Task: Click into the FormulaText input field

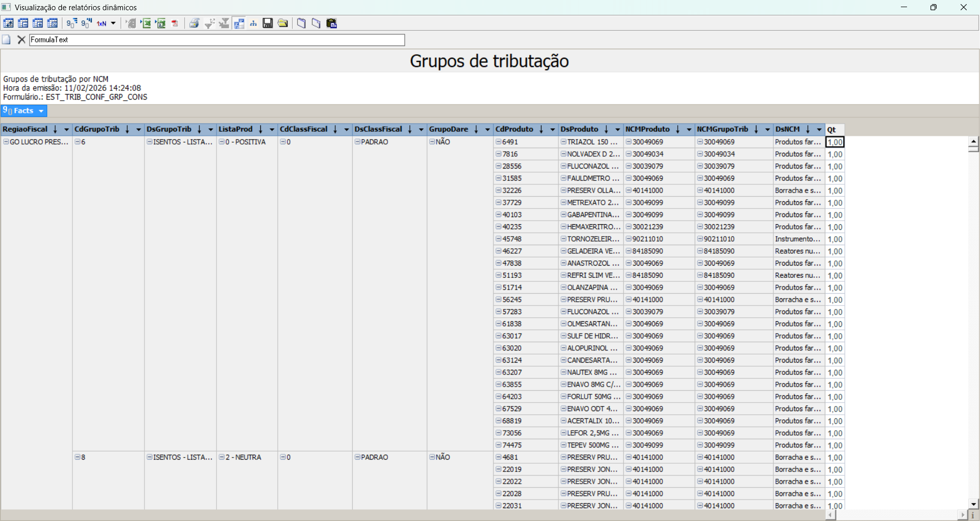Action: coord(217,40)
